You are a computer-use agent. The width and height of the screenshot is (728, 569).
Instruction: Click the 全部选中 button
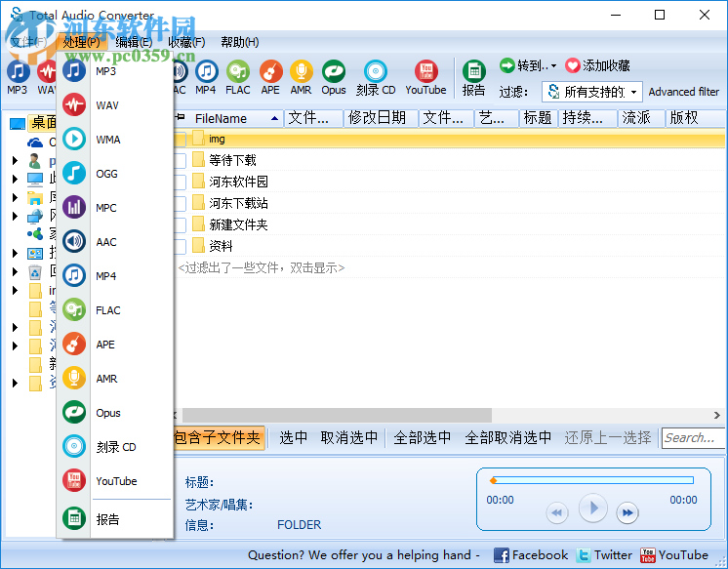tap(422, 437)
